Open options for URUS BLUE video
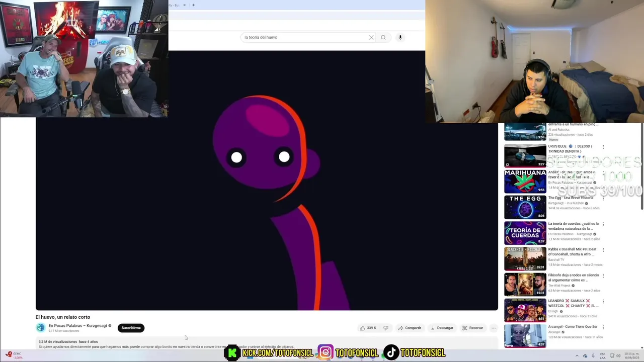The height and width of the screenshot is (362, 644). [x=603, y=147]
